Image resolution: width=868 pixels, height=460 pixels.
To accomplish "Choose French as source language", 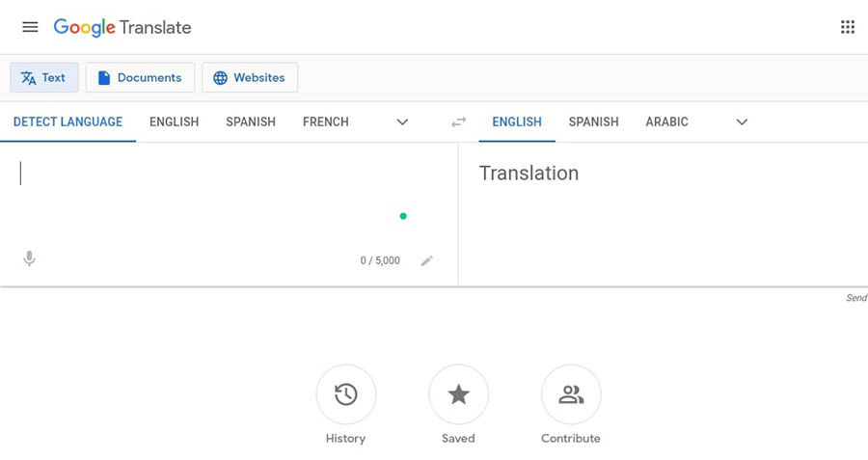I will click(x=325, y=122).
